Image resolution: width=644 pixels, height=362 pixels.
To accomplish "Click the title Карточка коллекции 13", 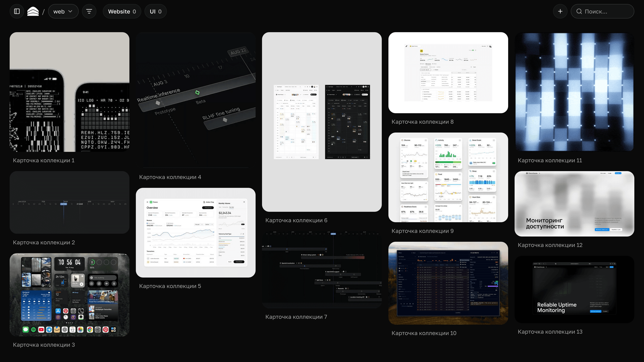I will pos(550,332).
